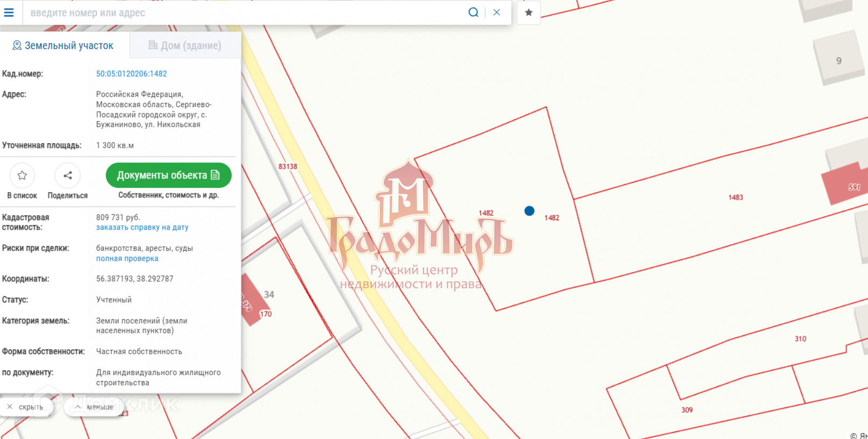Click the 83138 label on the map
The image size is (868, 439).
pyautogui.click(x=288, y=167)
